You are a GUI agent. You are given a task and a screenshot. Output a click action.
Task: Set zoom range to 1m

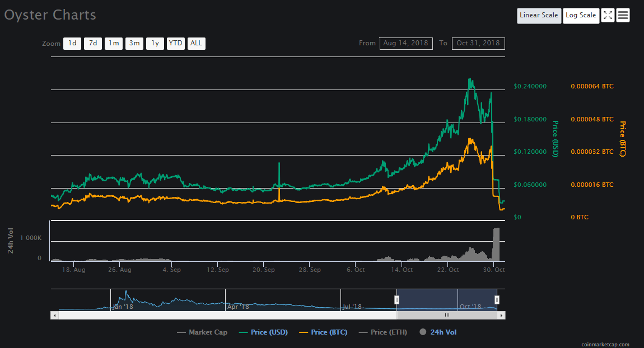pyautogui.click(x=114, y=43)
